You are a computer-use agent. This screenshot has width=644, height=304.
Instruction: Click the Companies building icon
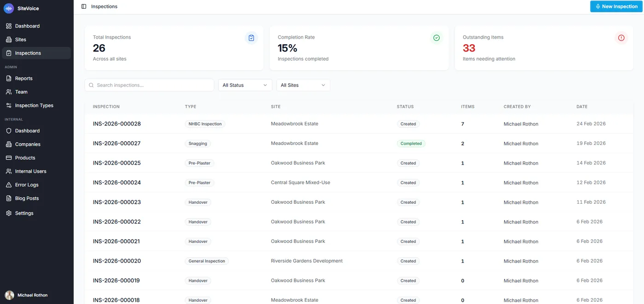(x=9, y=144)
